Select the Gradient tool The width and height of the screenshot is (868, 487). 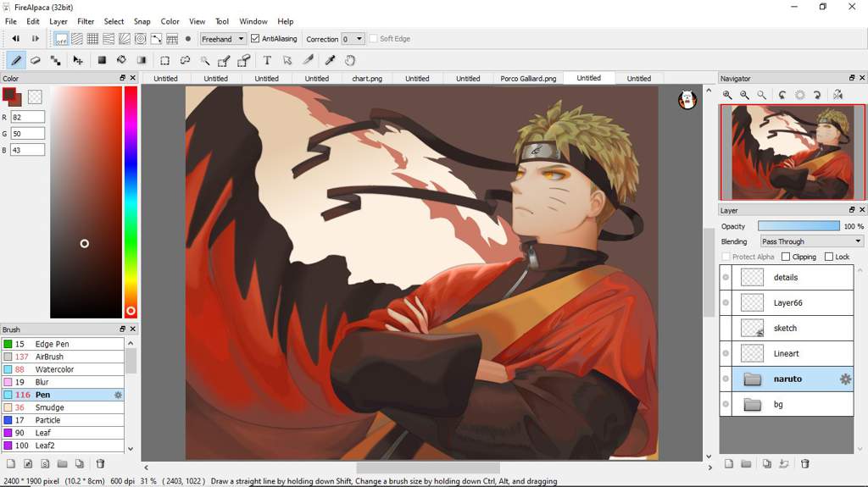[142, 60]
